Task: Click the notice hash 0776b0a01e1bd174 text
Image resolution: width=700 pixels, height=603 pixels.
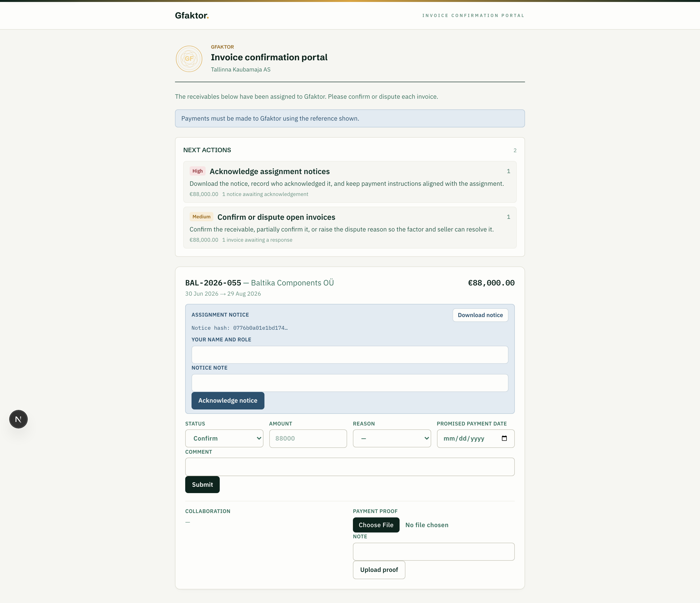Action: pyautogui.click(x=260, y=328)
